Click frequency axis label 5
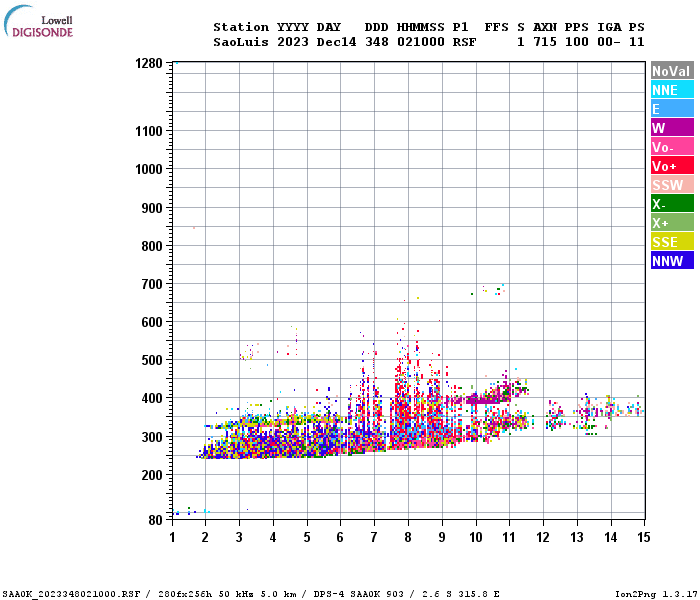This screenshot has height=600, width=700. [307, 537]
